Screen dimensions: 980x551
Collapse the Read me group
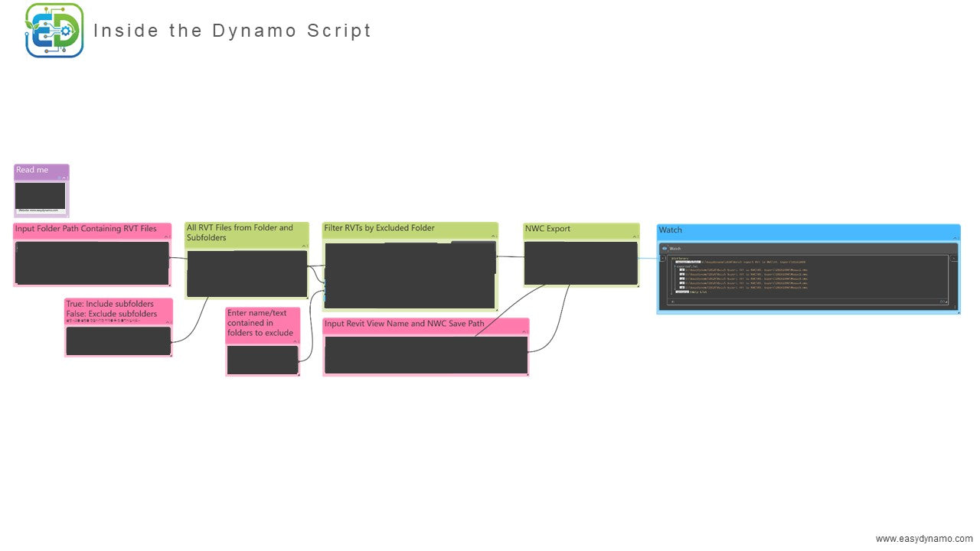[x=64, y=178]
